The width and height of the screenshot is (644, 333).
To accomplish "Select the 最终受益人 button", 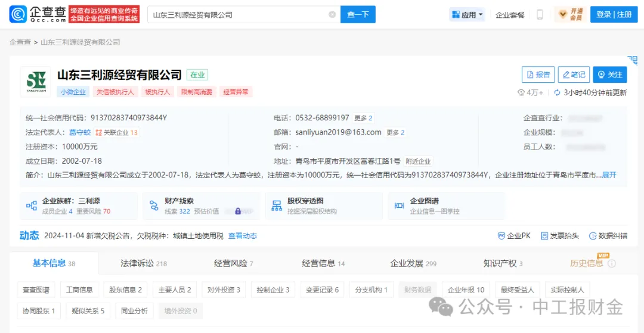I will (x=518, y=290).
